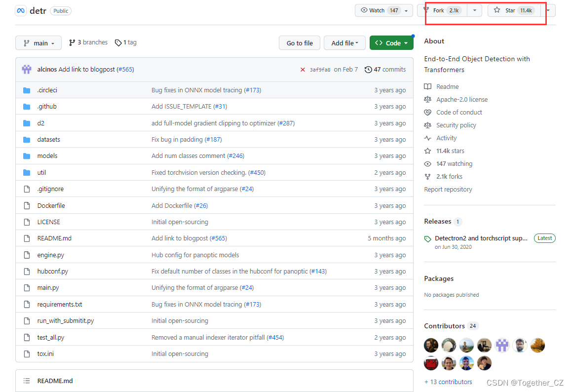Open the .github folder icon
Image resolution: width=571 pixels, height=392 pixels.
pyautogui.click(x=27, y=107)
